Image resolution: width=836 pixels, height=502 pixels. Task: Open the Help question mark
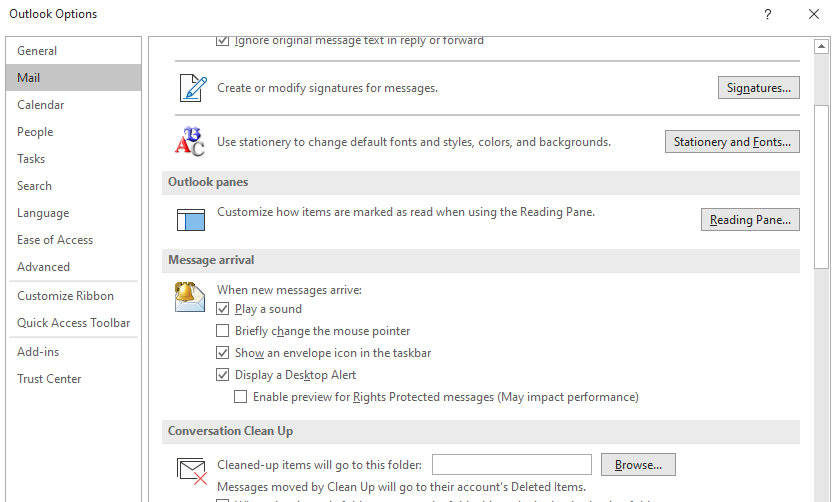768,14
